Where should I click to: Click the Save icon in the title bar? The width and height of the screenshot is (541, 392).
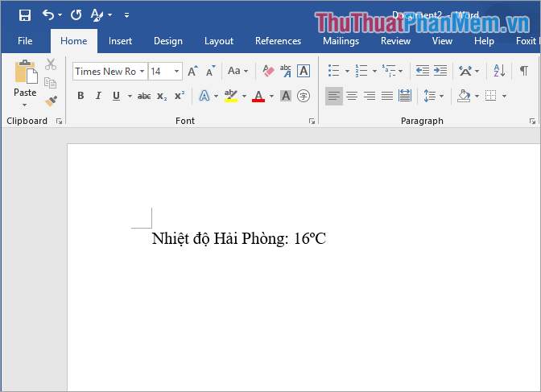[x=25, y=14]
